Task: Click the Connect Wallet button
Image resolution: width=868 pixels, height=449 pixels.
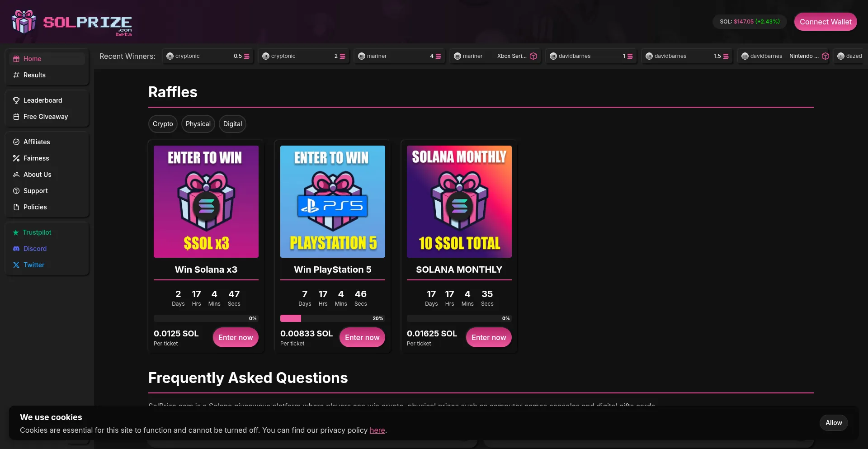Action: 825,21
